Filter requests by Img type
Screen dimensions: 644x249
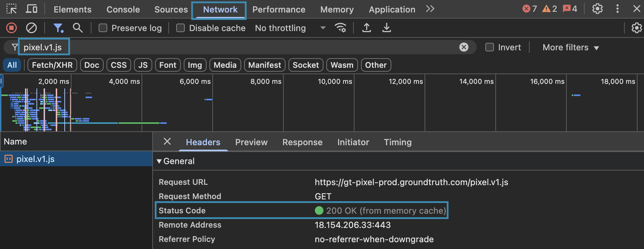coord(195,65)
